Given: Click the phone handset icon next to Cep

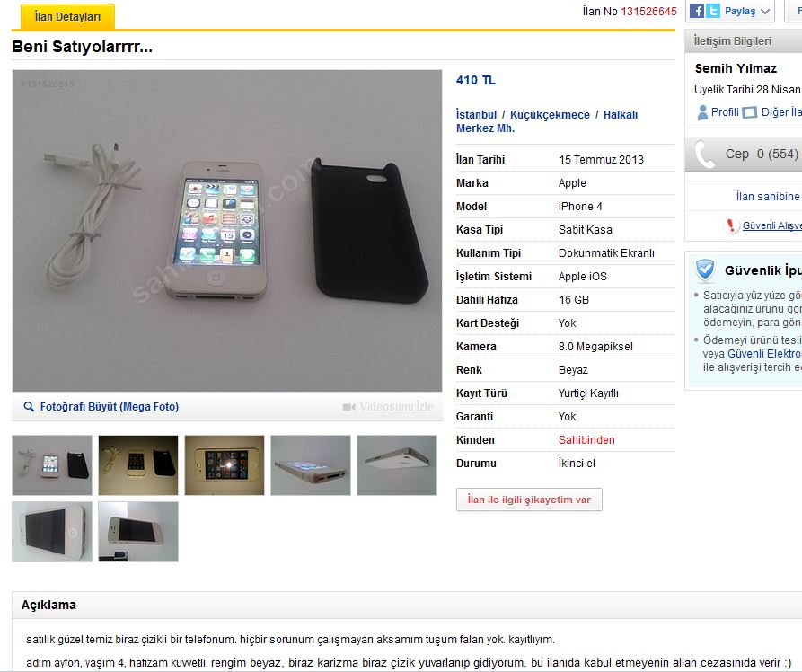Looking at the screenshot, I should tap(705, 154).
